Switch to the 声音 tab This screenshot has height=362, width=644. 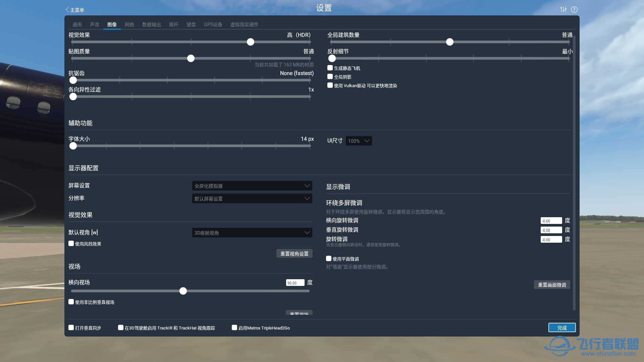[95, 24]
